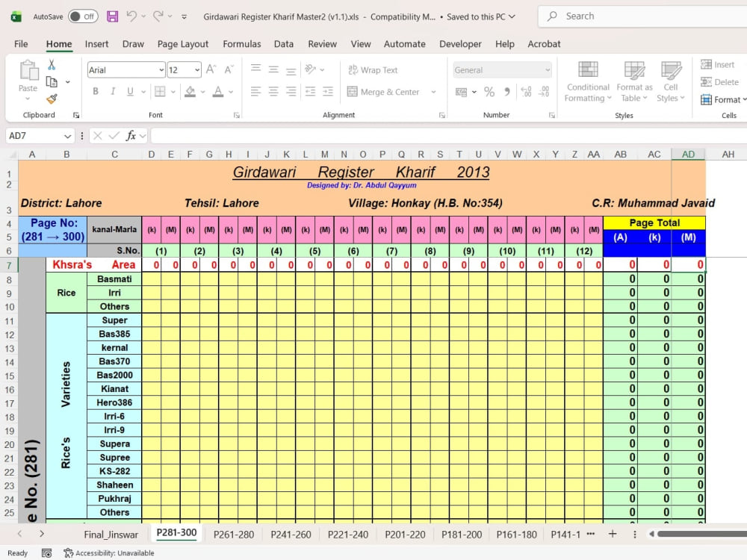
Task: Toggle Italic formatting
Action: (113, 91)
